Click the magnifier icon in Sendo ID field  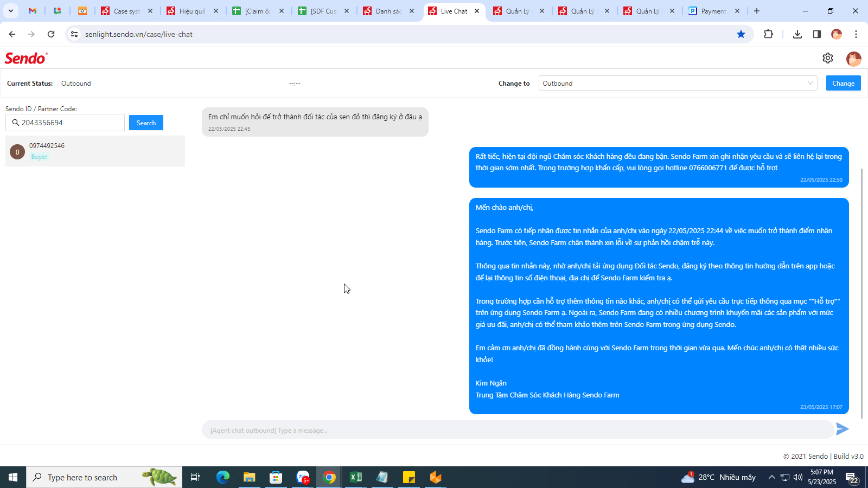tap(16, 123)
